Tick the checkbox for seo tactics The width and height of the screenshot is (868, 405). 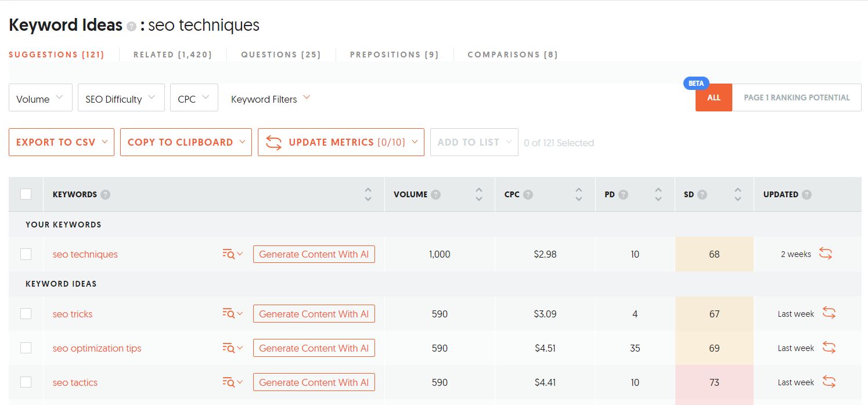pyautogui.click(x=26, y=382)
